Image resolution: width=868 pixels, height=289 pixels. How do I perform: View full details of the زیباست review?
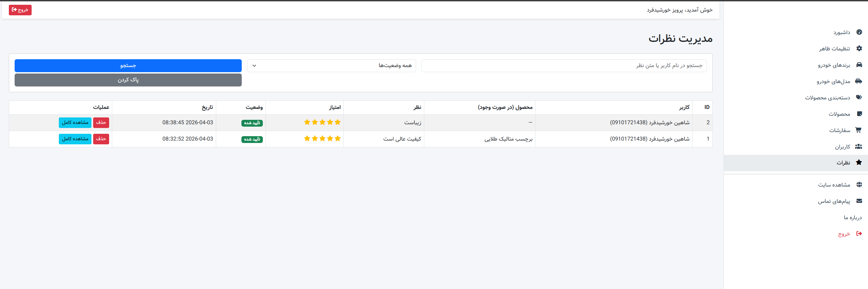[x=75, y=123]
